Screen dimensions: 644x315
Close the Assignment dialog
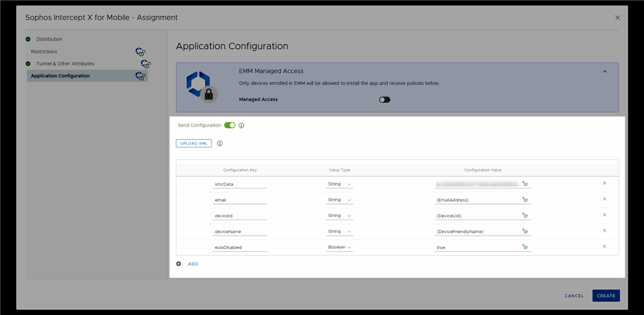tap(618, 17)
